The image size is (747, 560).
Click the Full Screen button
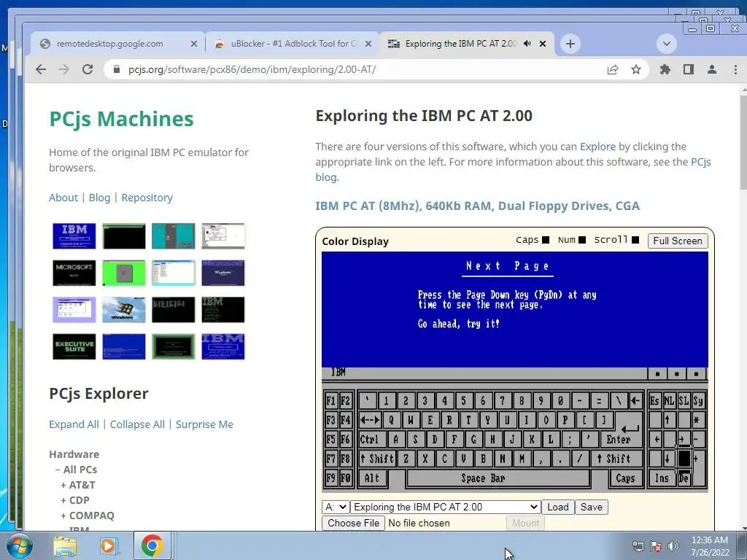pos(678,241)
